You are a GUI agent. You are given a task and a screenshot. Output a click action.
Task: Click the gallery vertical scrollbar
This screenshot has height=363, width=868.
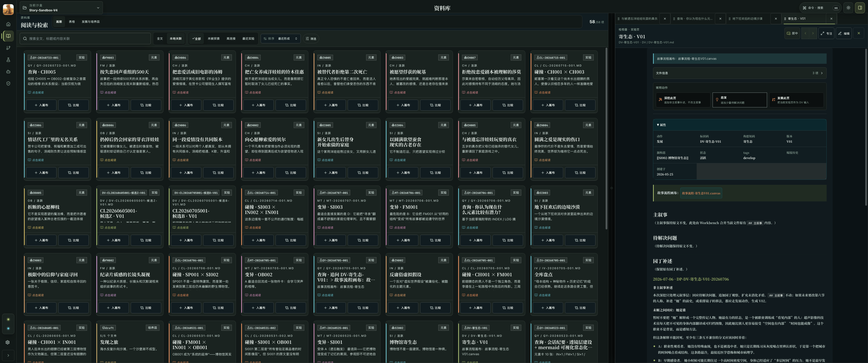[607, 138]
